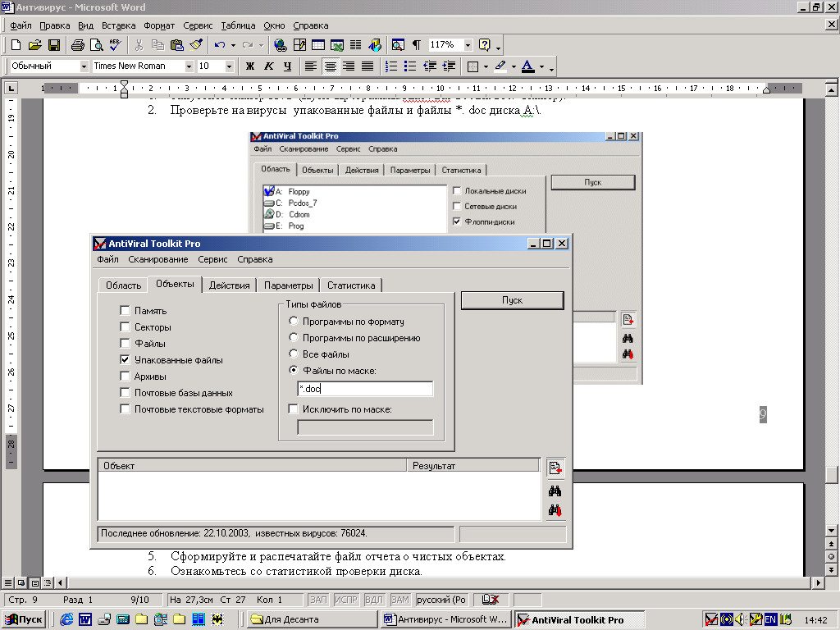840x630 pixels.
Task: Open the Сканирование menu in AntiViral Toolkit Pro
Action: pos(158,259)
